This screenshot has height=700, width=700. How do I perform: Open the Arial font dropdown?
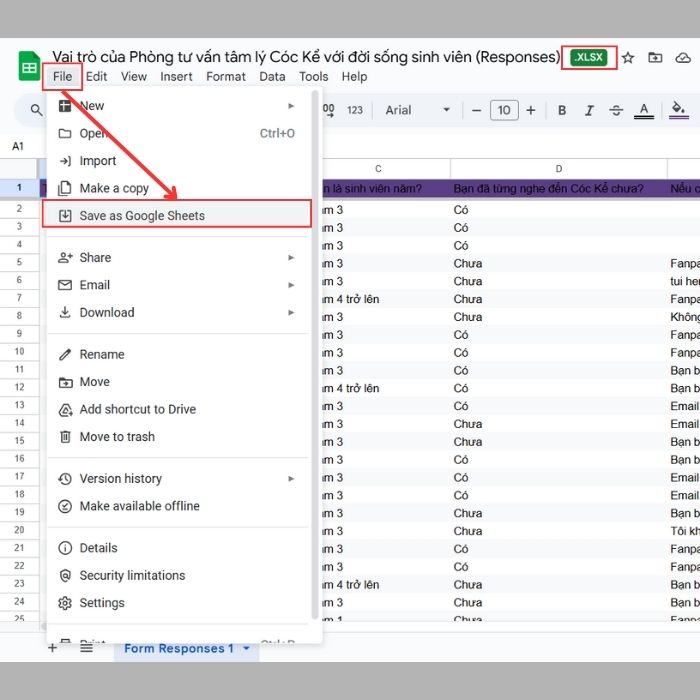[417, 110]
